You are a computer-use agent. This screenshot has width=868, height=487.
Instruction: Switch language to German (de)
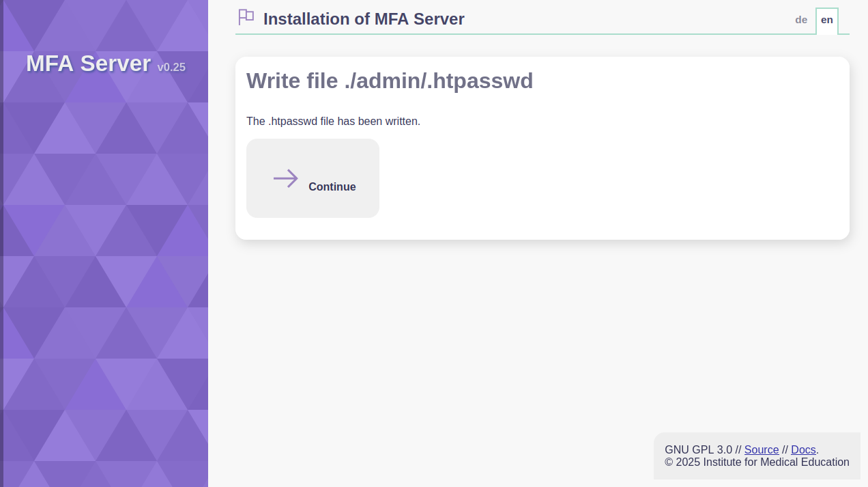801,20
